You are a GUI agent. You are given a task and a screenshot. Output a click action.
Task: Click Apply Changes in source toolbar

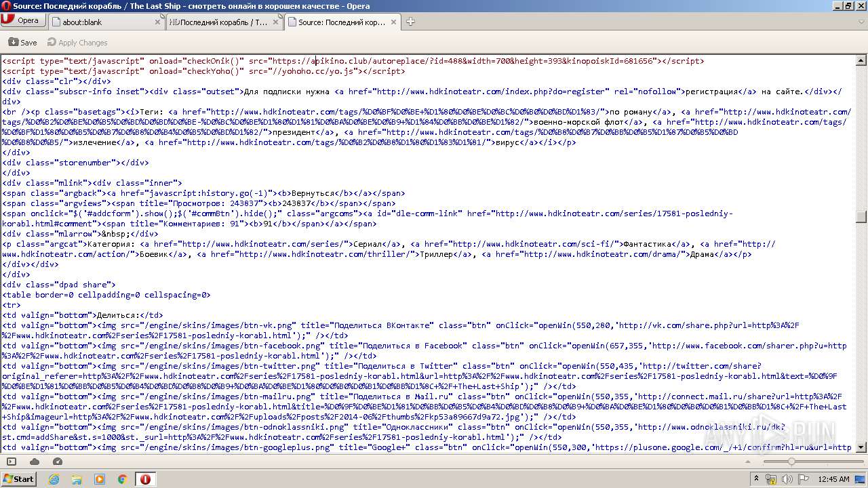pos(76,42)
